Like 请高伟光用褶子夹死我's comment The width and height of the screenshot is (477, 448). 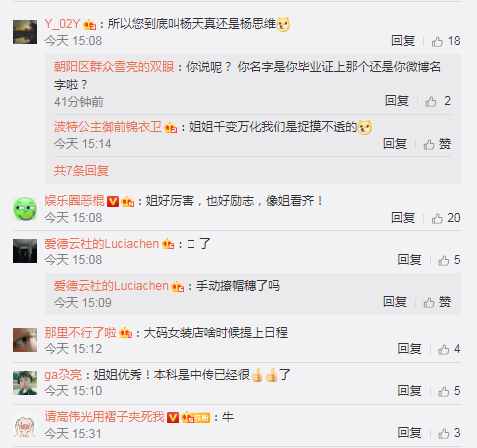[x=449, y=433]
